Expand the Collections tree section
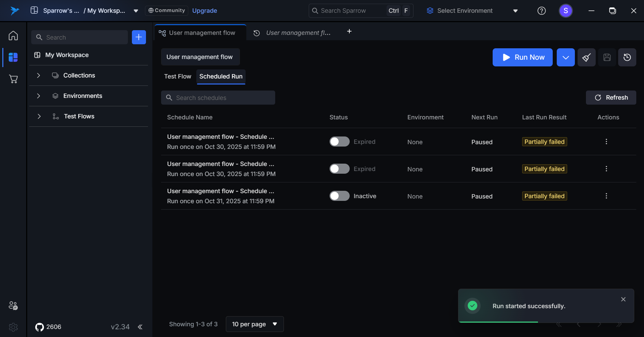The height and width of the screenshot is (337, 644). [39, 75]
